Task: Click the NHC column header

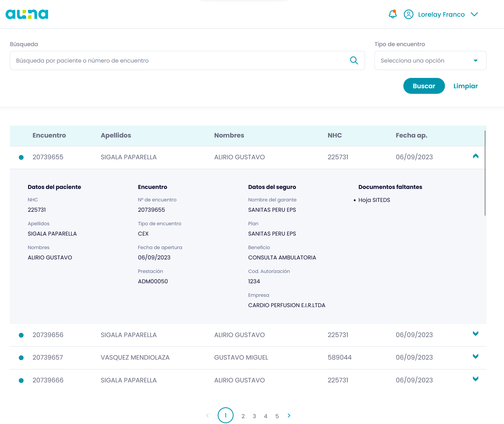Action: [334, 135]
